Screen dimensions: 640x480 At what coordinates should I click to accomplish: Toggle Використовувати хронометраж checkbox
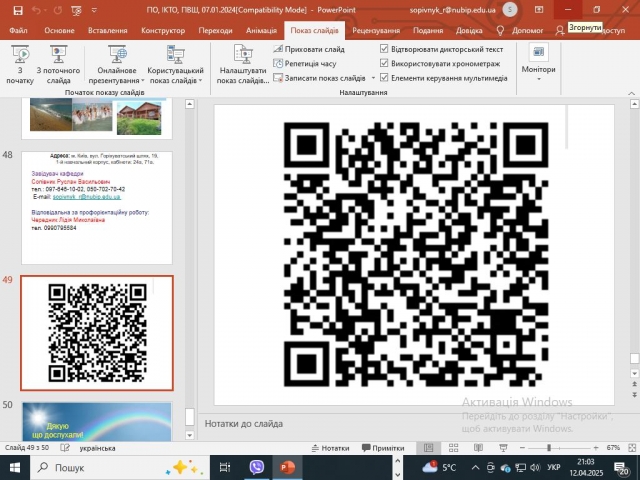click(384, 63)
